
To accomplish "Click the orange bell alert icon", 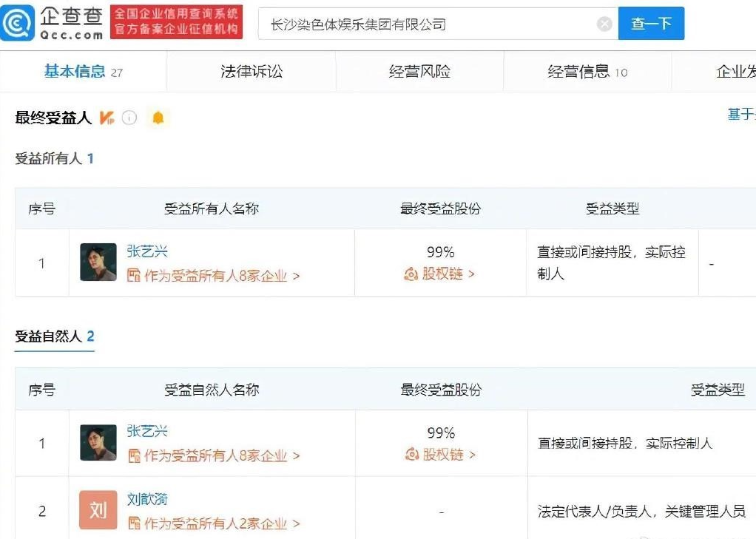I will tap(158, 118).
